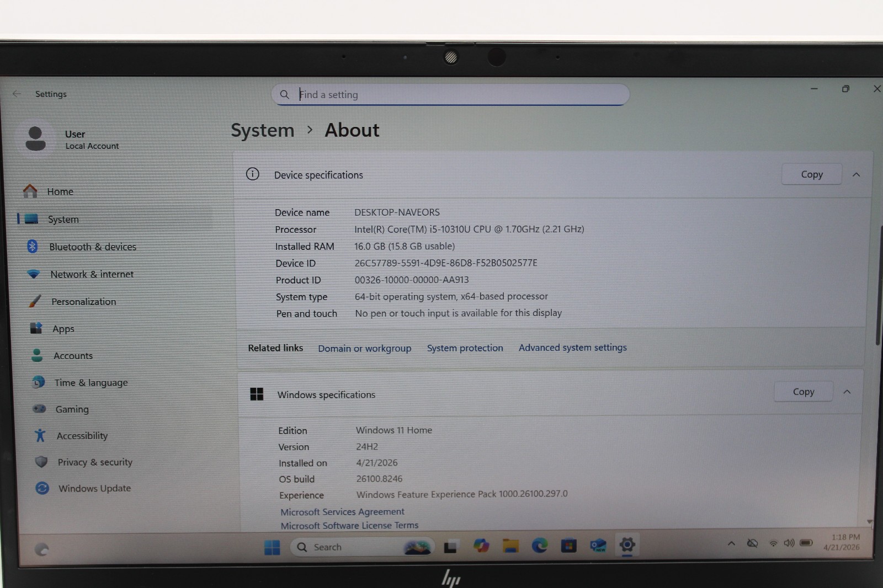Click the System monitor icon in sidebar
This screenshot has height=588, width=883.
pyautogui.click(x=31, y=219)
